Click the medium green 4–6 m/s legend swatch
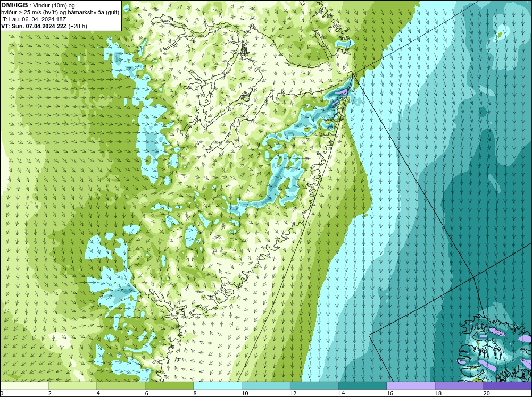 (x=121, y=386)
